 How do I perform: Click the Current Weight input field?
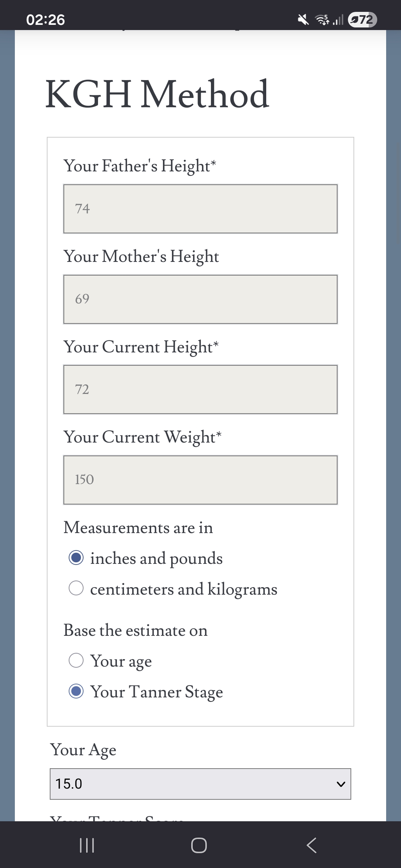pyautogui.click(x=200, y=480)
